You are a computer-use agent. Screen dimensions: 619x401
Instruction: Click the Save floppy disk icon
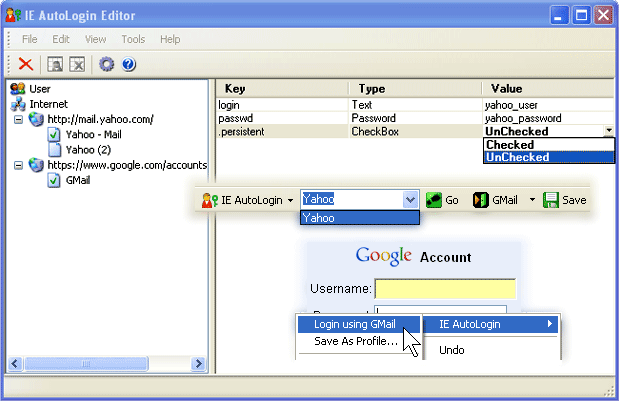click(x=551, y=200)
